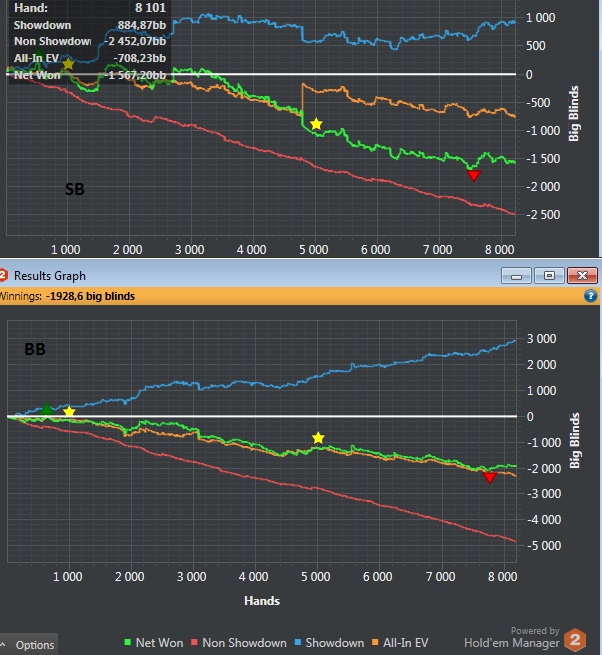
Task: Toggle the All-In EV legend entry
Action: (400, 642)
